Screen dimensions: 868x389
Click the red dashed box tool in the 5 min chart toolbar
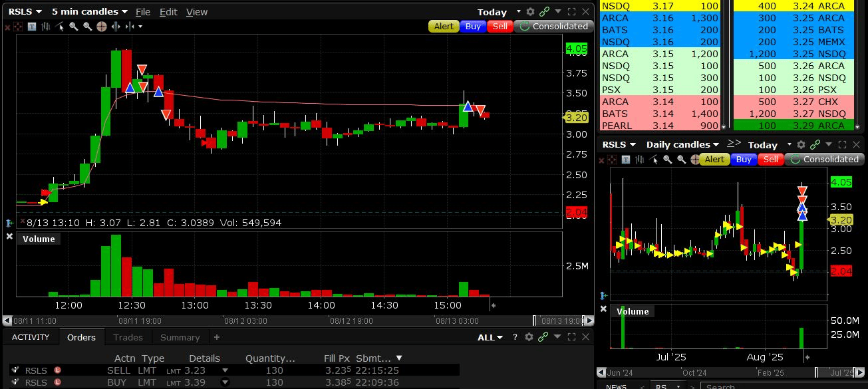[18, 27]
